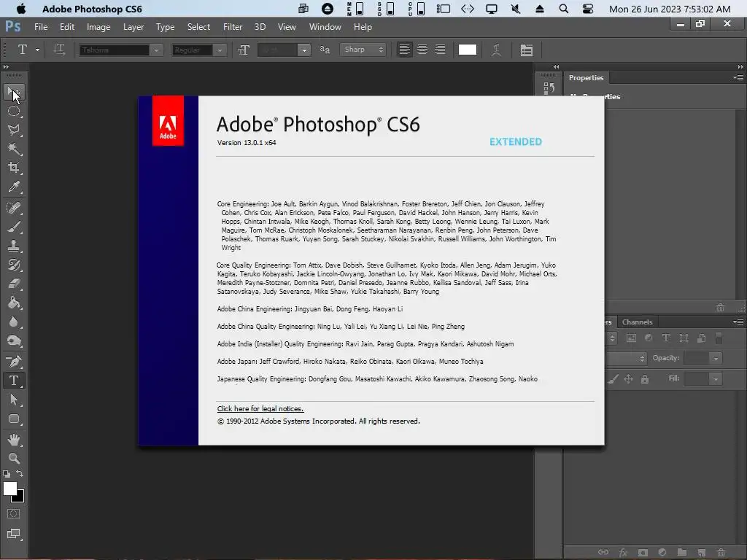Select the Crop tool
The height and width of the screenshot is (560, 747).
click(x=14, y=168)
